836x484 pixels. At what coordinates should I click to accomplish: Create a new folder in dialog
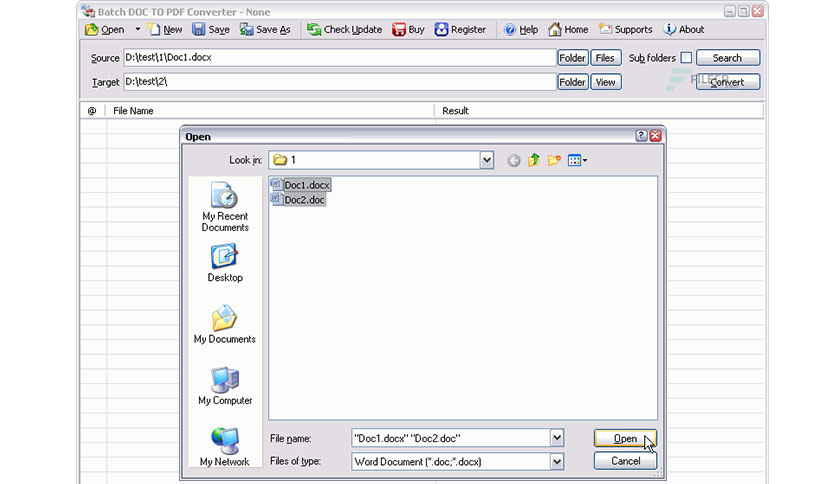[554, 160]
